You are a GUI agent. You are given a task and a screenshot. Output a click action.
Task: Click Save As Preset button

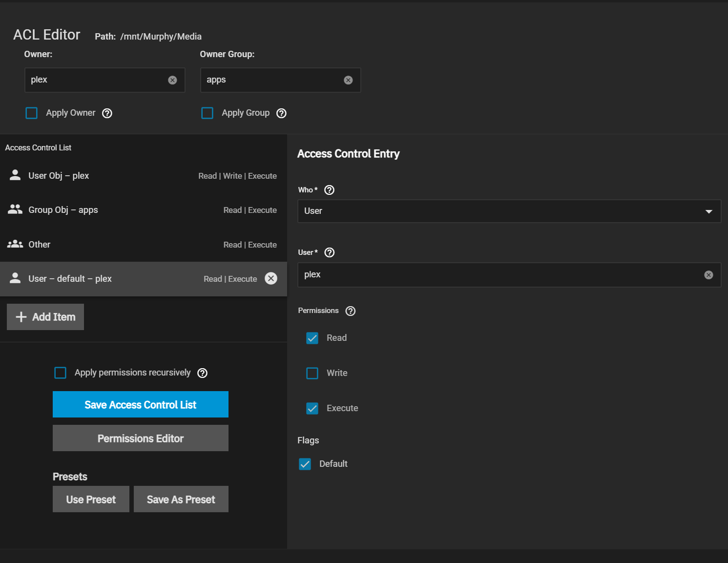click(181, 499)
